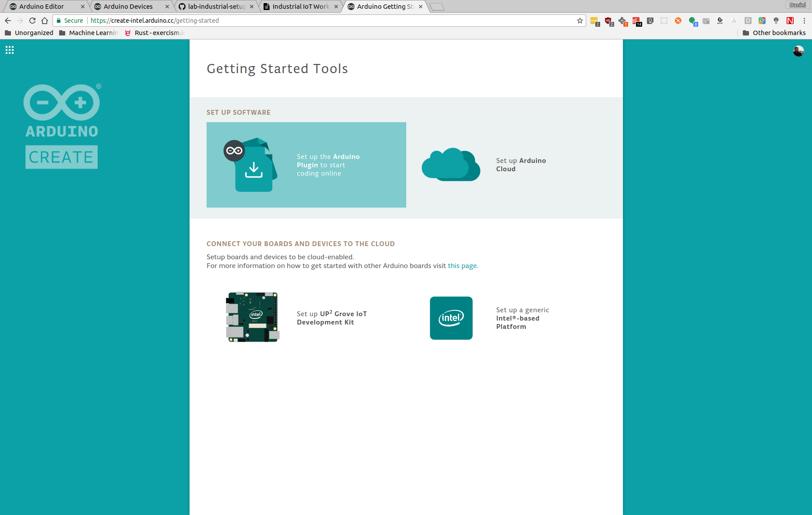Screen dimensions: 812x515
Task: Open the yellow password manager extension
Action: coord(594,21)
